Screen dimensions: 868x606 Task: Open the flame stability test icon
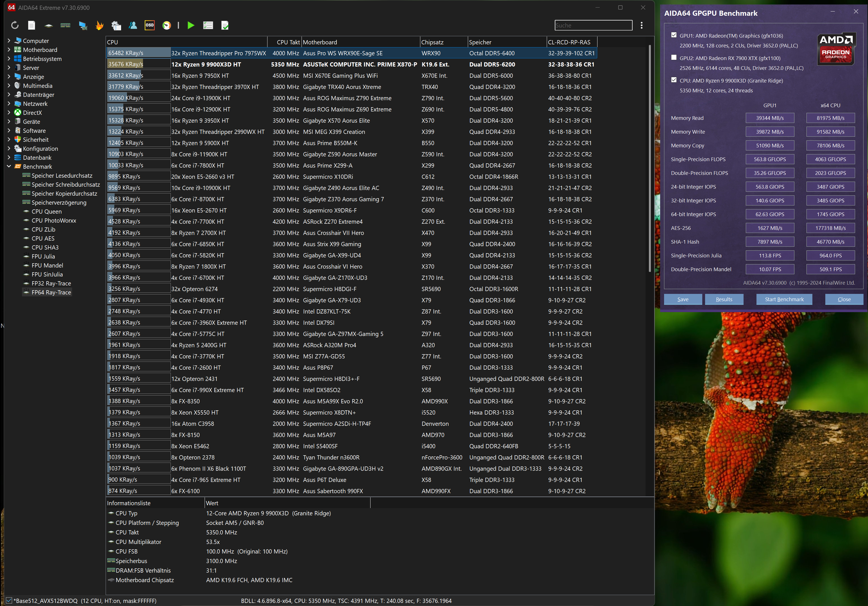(x=99, y=25)
